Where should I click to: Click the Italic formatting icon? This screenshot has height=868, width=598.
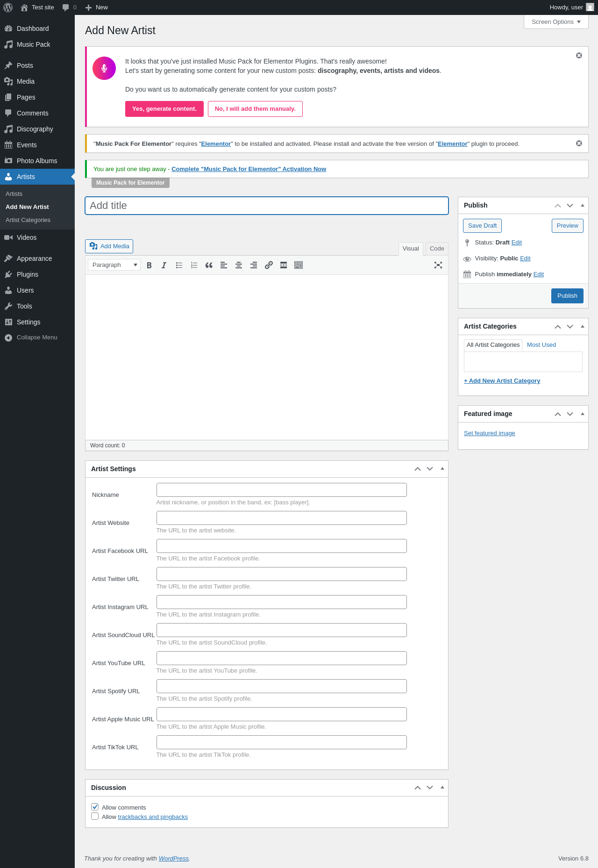coord(164,265)
